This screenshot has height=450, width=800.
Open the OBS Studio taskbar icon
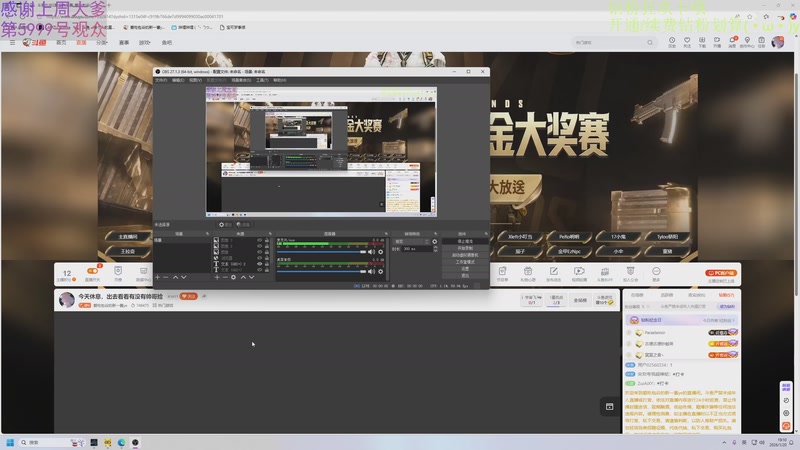point(135,442)
